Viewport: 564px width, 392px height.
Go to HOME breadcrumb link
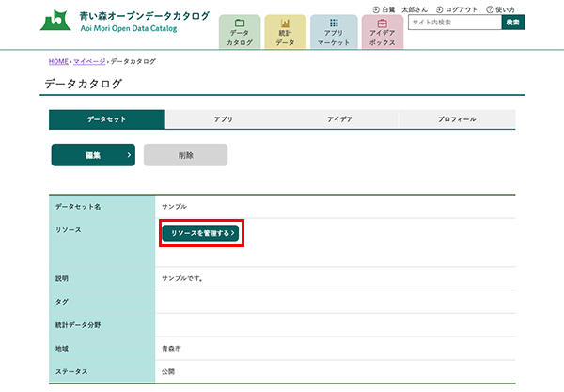(58, 61)
